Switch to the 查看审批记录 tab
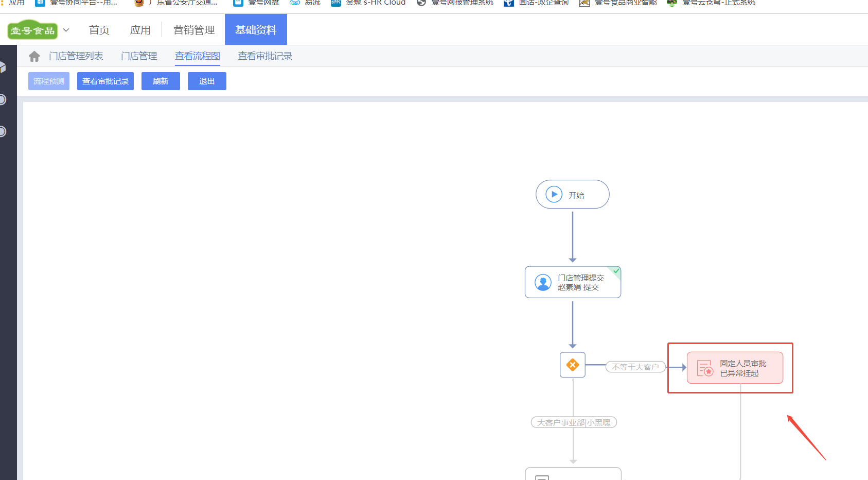 [264, 56]
